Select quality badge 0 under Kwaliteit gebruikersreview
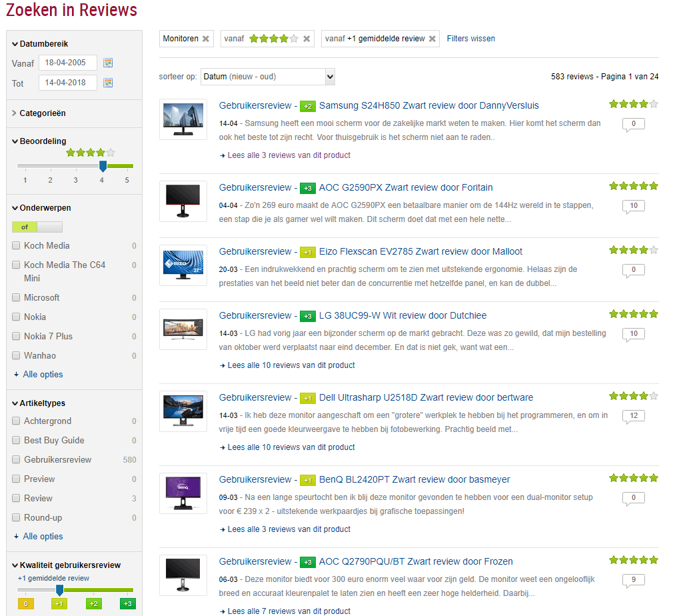This screenshot has height=616, width=697. pyautogui.click(x=26, y=603)
